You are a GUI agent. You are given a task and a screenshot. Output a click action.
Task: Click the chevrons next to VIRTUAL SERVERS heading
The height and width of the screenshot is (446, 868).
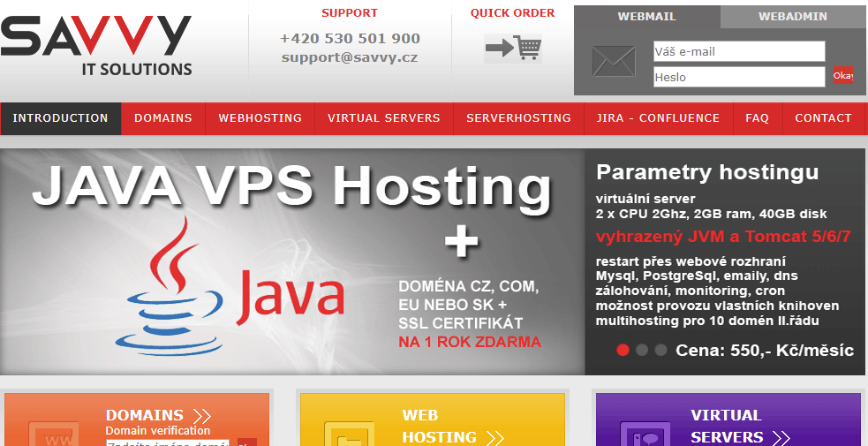(781, 438)
